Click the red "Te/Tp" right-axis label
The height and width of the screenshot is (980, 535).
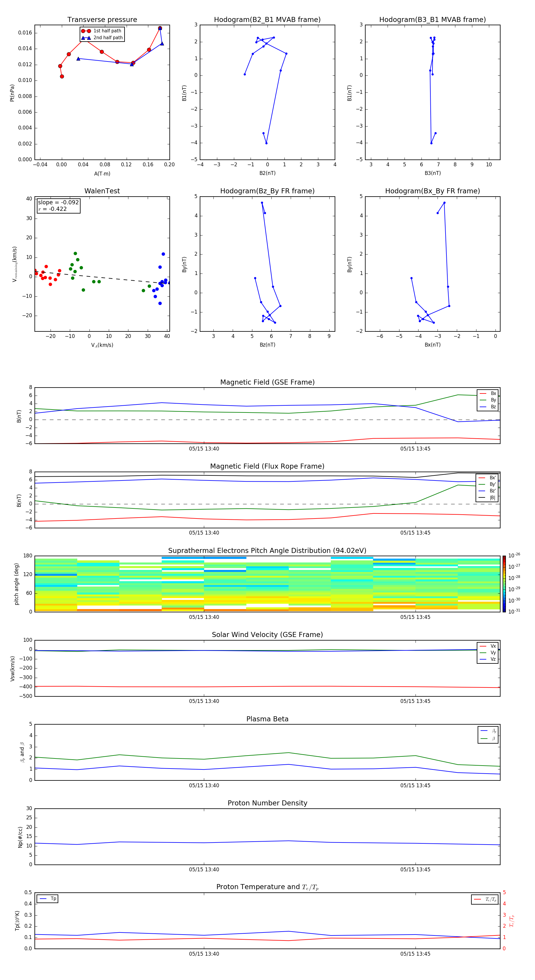(512, 921)
